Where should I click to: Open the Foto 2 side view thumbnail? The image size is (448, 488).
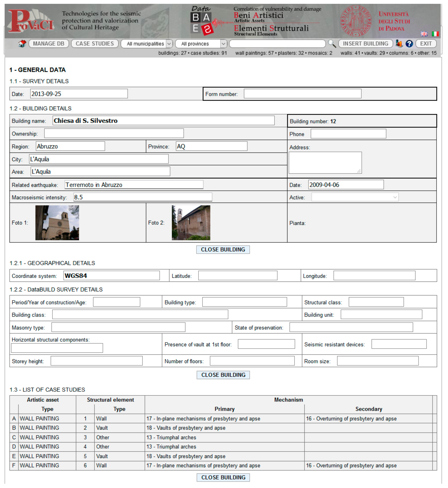point(191,223)
